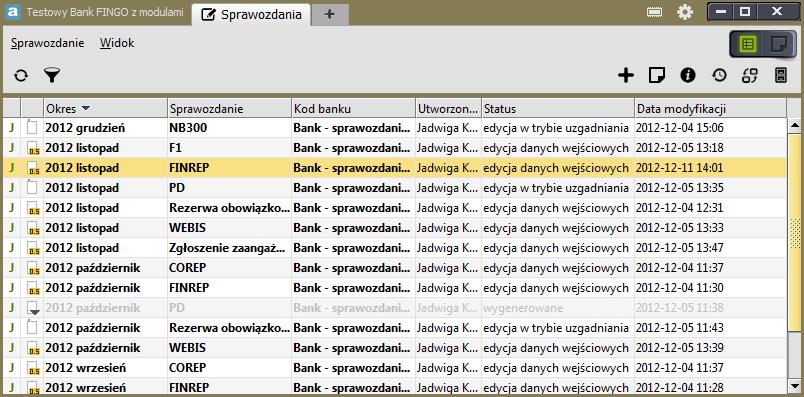The height and width of the screenshot is (397, 804).
Task: Sort by Utworzon... column header
Action: coord(448,109)
